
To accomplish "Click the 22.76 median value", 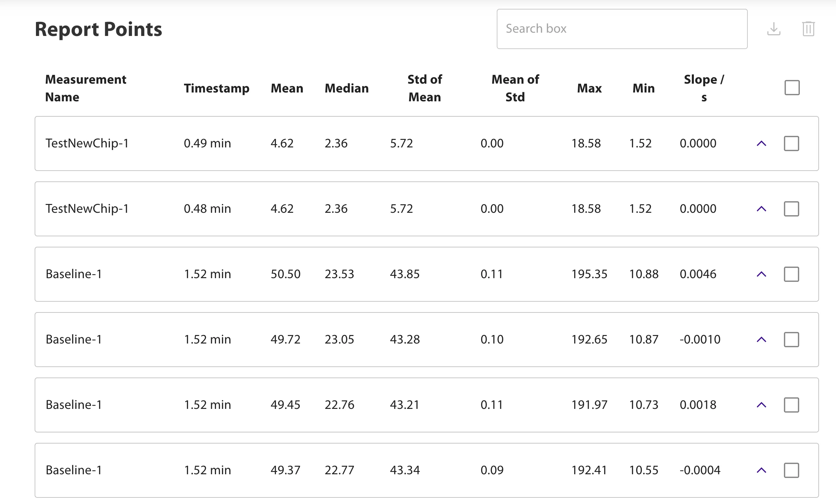I will tap(339, 405).
